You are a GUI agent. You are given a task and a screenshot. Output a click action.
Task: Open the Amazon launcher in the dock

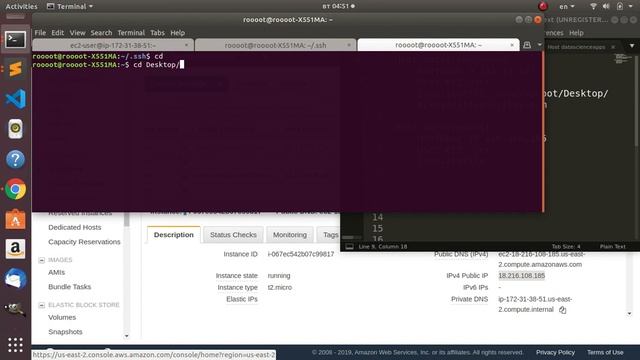click(15, 249)
